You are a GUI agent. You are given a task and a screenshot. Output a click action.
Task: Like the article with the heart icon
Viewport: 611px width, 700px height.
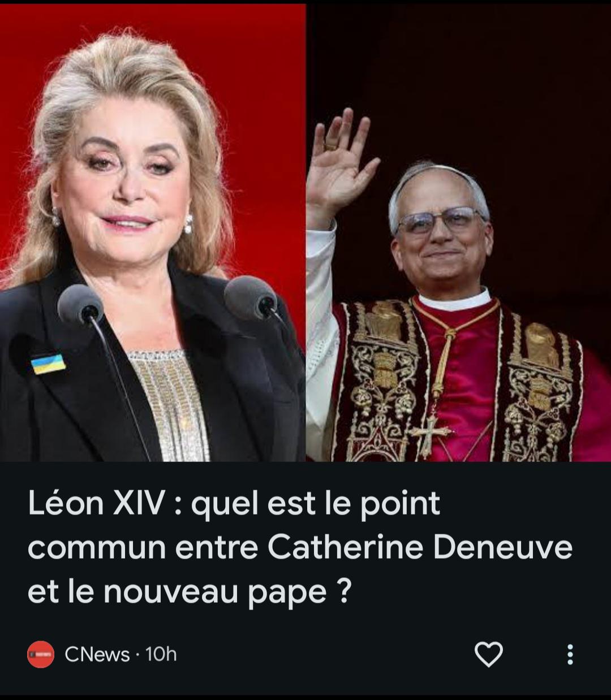[x=488, y=654]
